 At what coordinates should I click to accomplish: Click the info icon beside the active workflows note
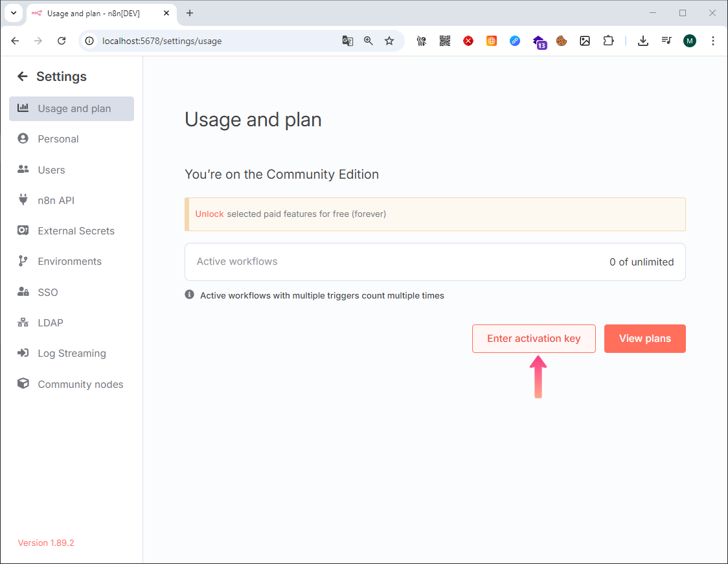tap(190, 295)
